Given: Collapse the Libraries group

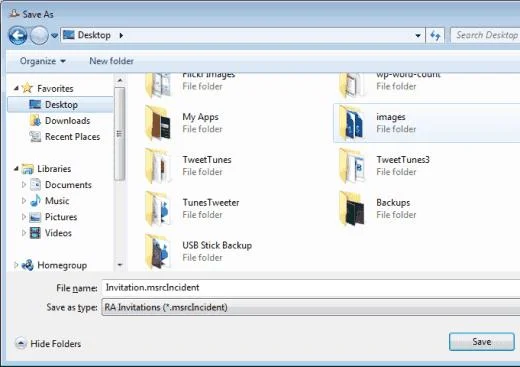Looking at the screenshot, I should (x=16, y=169).
